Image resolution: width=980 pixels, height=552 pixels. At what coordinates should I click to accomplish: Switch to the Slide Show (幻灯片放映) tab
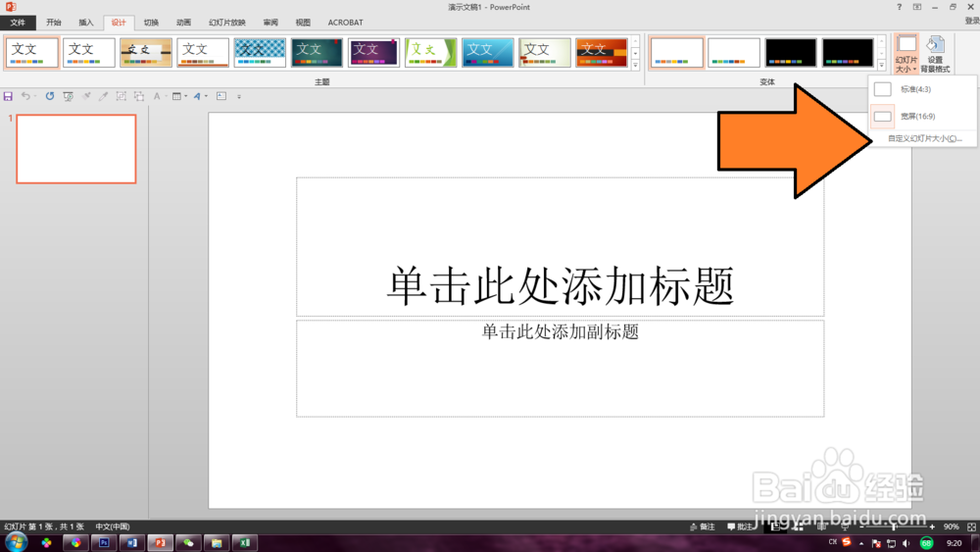tap(227, 23)
